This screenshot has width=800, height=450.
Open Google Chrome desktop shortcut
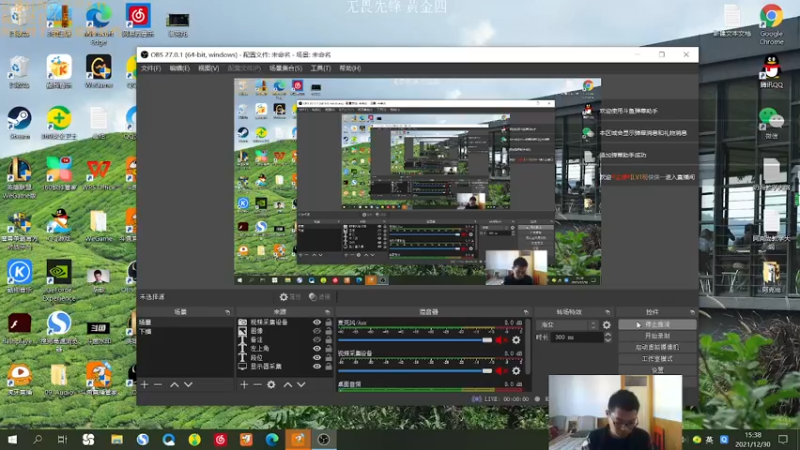click(x=771, y=24)
